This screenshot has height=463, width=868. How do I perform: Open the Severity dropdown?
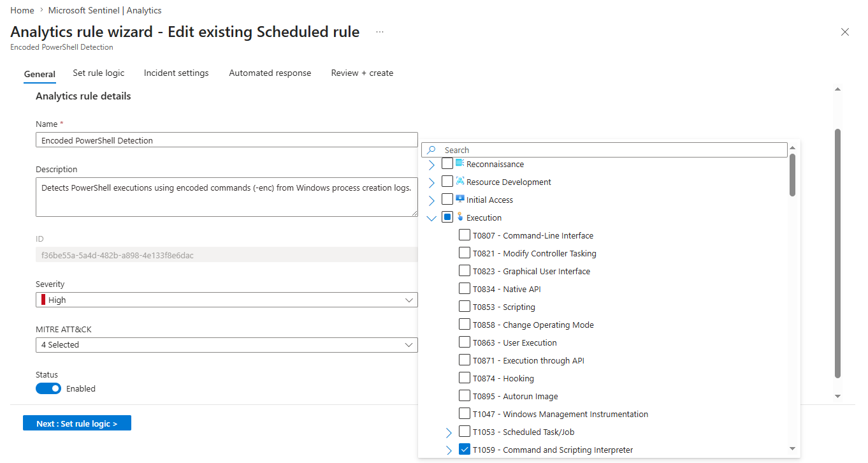[x=227, y=300]
